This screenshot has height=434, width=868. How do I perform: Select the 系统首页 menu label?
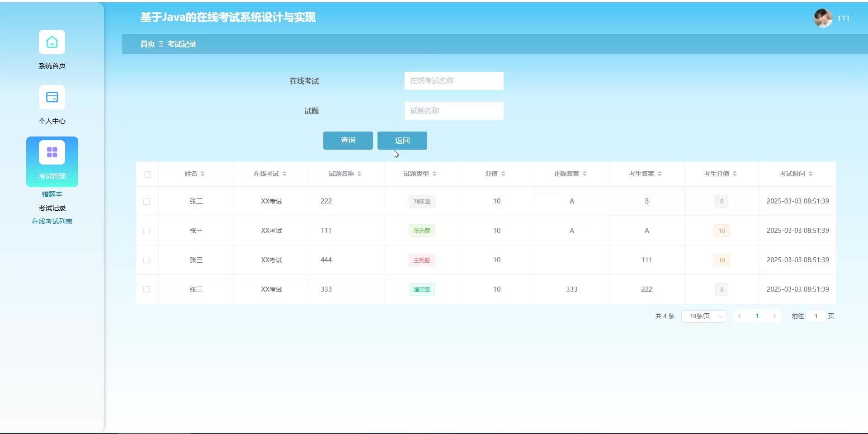[x=52, y=66]
